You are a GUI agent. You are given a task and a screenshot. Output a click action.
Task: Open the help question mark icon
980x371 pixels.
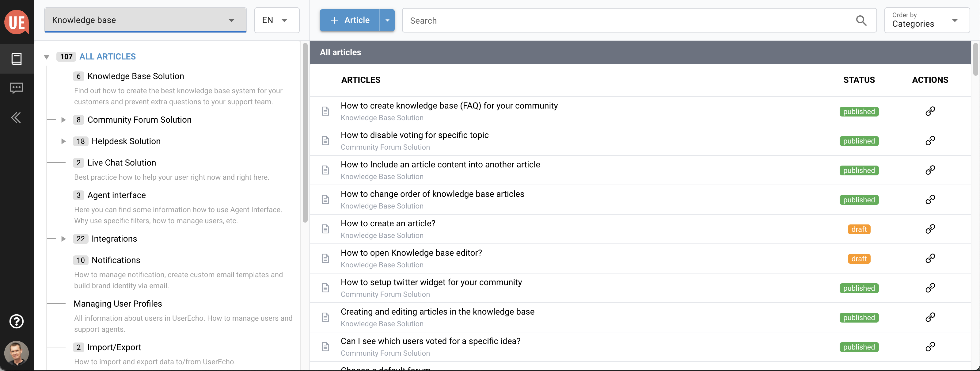tap(16, 322)
